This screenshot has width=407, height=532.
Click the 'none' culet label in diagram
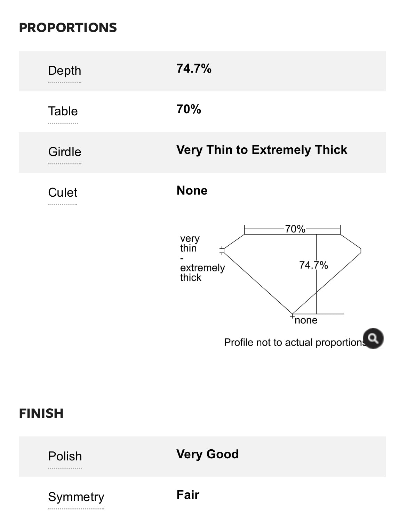[x=306, y=320]
